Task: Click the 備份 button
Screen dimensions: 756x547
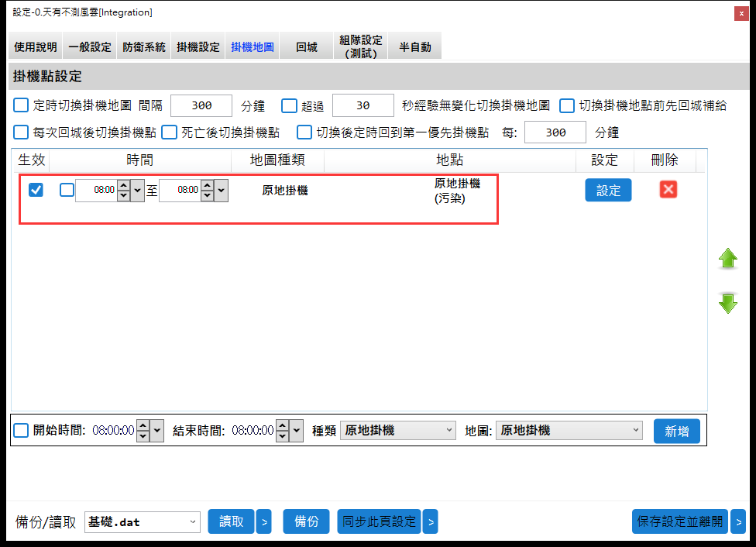Action: (x=307, y=522)
